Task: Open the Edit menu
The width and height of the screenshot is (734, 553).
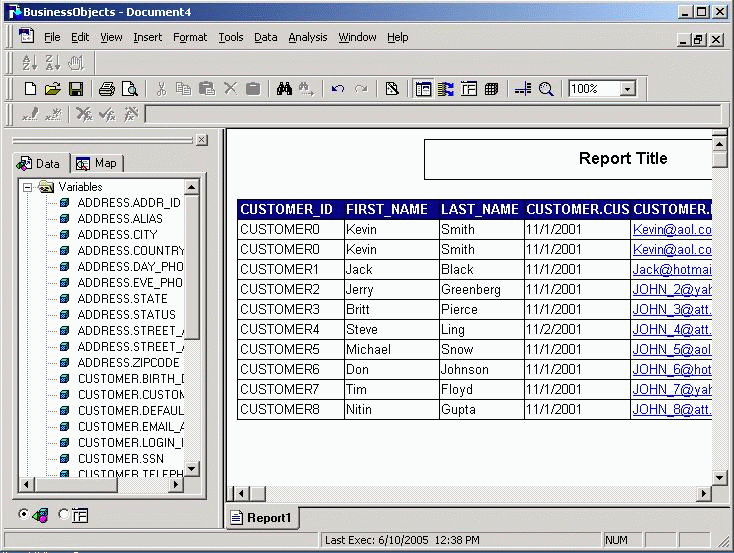Action: 80,37
